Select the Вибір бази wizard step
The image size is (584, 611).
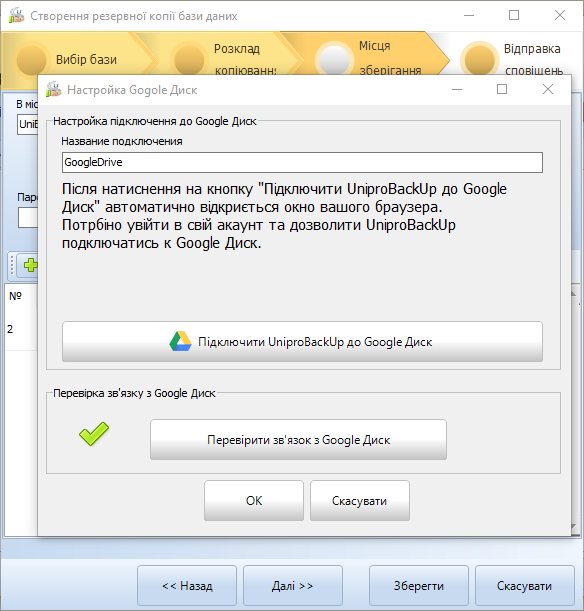(78, 60)
